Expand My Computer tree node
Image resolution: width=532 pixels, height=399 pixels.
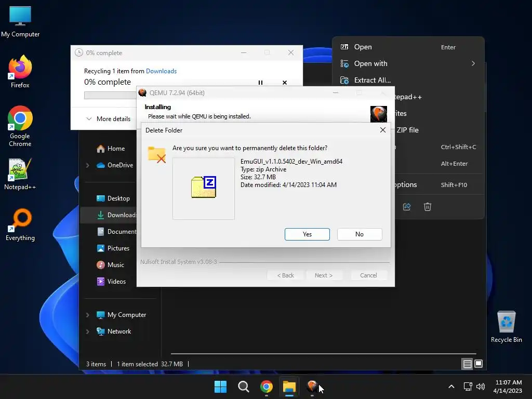(87, 315)
